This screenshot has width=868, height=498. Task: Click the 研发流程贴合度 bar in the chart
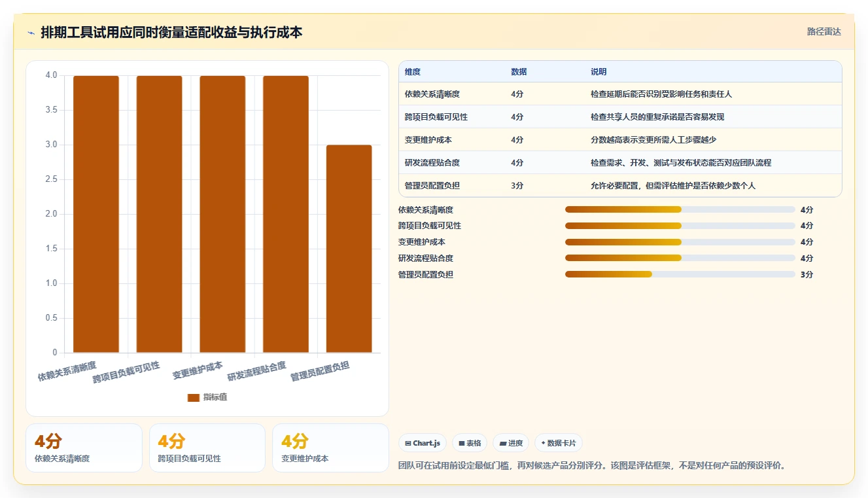286,214
